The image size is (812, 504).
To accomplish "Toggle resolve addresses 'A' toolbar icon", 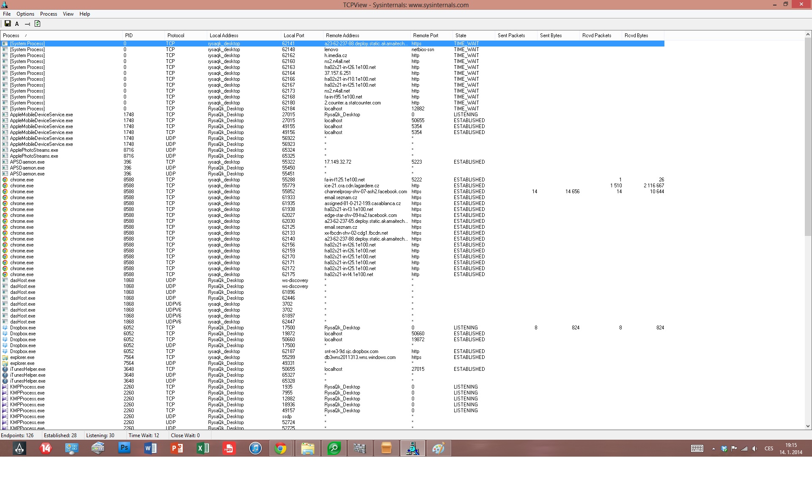I will (x=17, y=24).
